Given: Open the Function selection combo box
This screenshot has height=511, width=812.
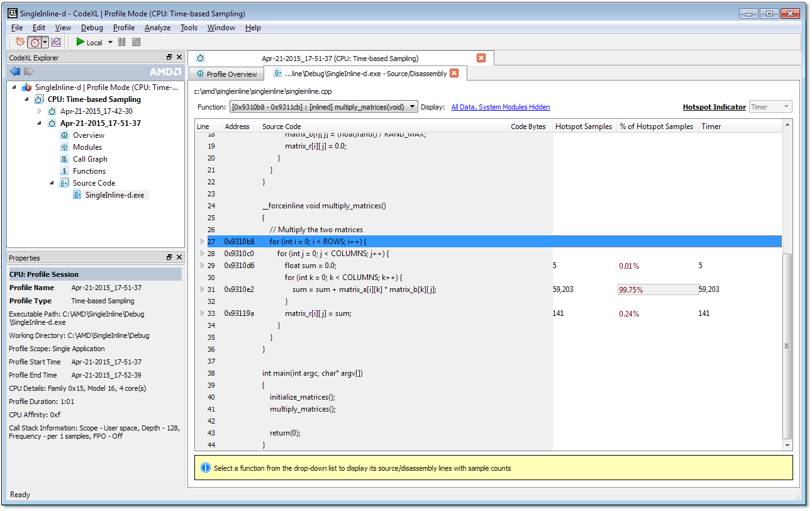Looking at the screenshot, I should [x=323, y=107].
